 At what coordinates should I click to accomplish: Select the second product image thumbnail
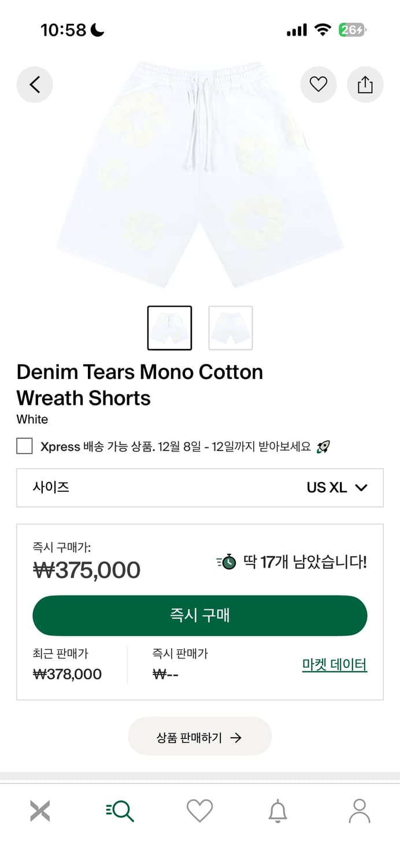(230, 327)
